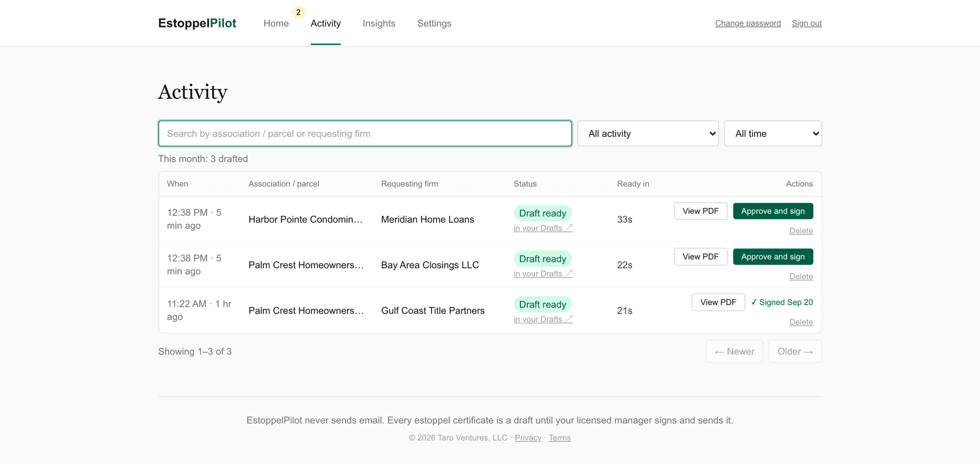Click the Bay Area Closings LLC cell
The image size is (980, 465).
(430, 265)
